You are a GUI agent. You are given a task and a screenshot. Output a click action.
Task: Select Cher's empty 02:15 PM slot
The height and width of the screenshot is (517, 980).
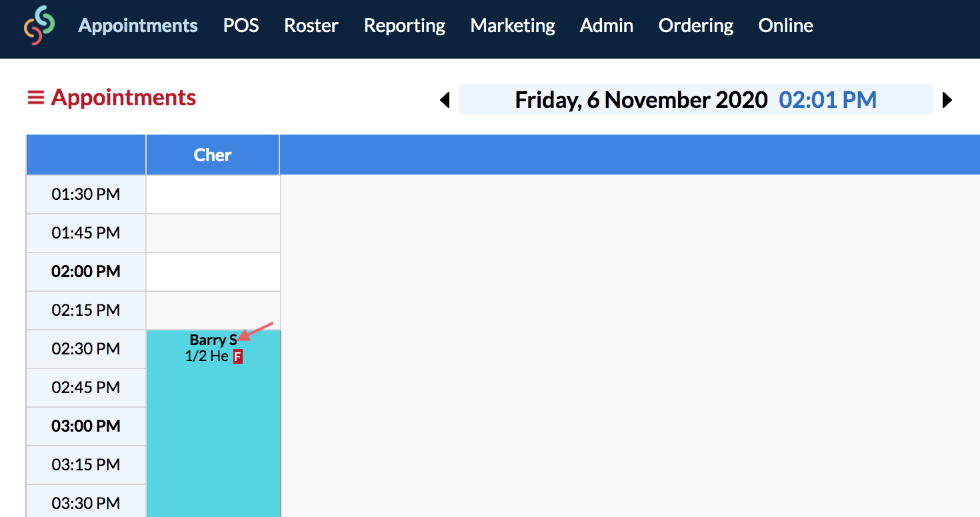[213, 310]
